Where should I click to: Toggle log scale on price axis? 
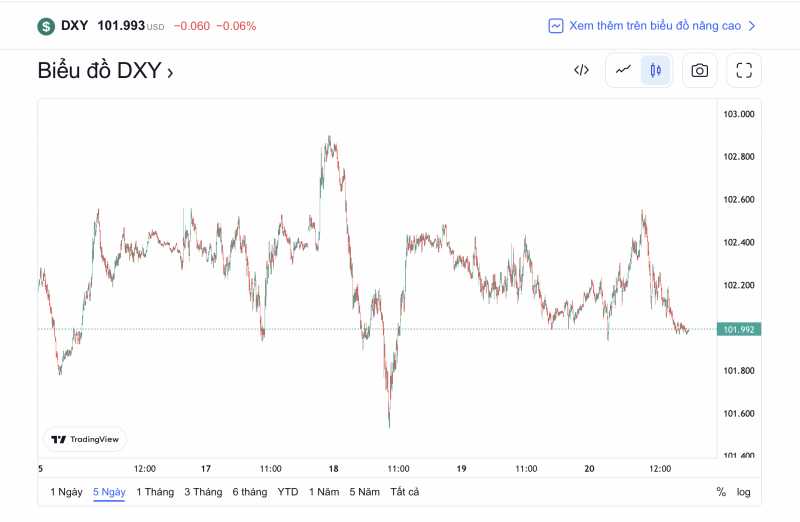click(744, 492)
